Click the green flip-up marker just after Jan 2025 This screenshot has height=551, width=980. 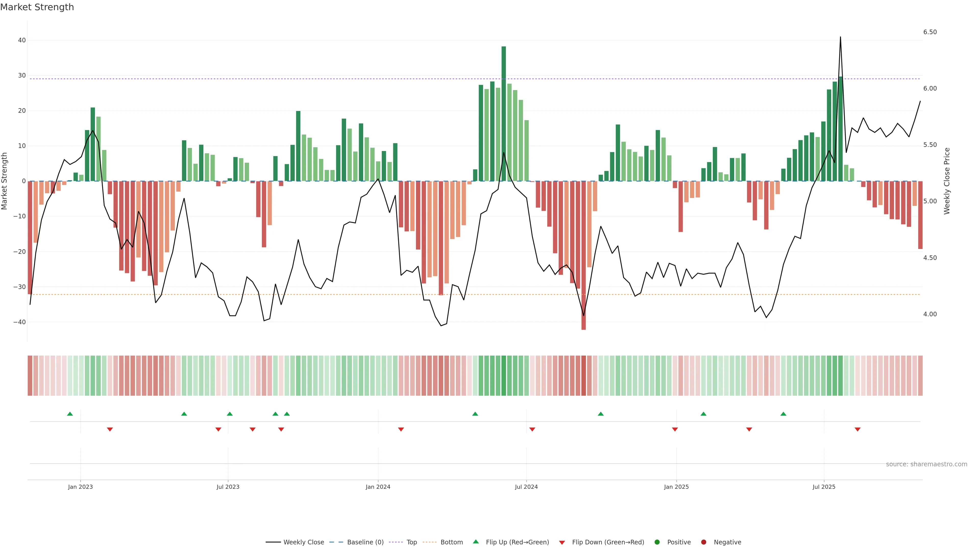tap(703, 414)
